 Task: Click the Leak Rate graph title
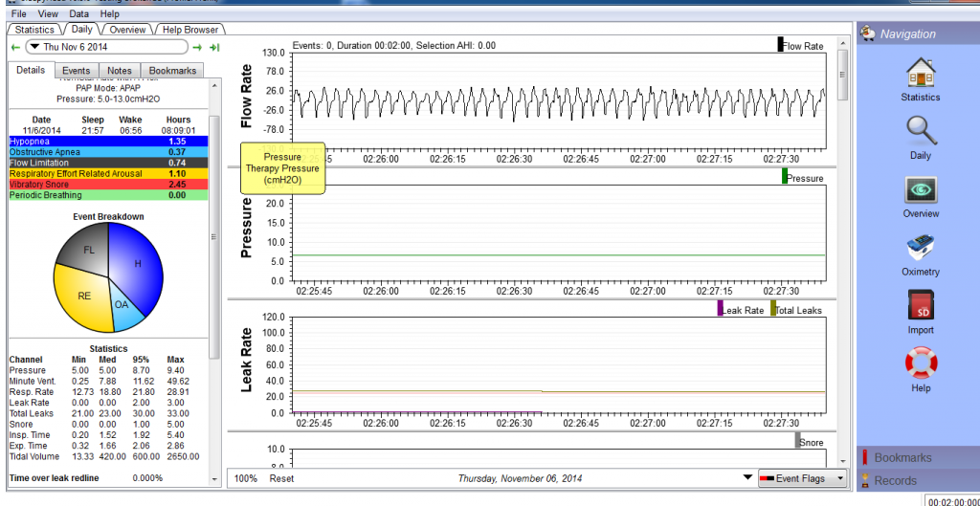pos(246,360)
